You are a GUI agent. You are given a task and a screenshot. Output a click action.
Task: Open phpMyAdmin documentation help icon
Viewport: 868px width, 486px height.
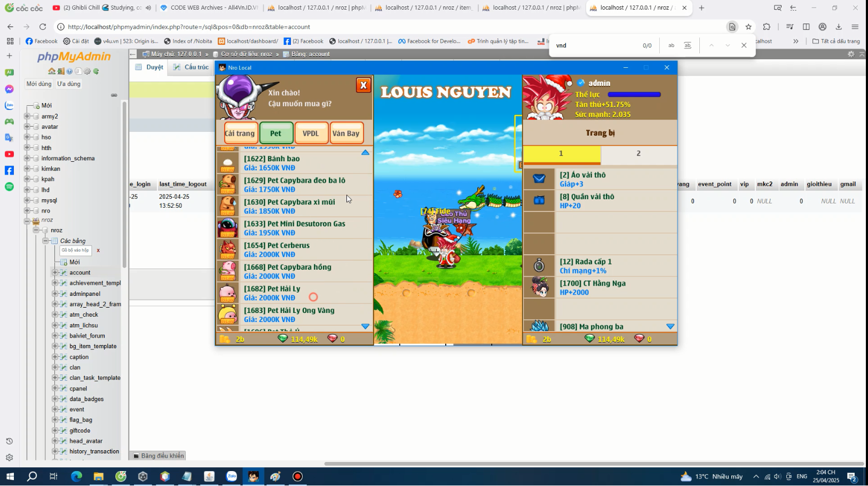point(69,71)
